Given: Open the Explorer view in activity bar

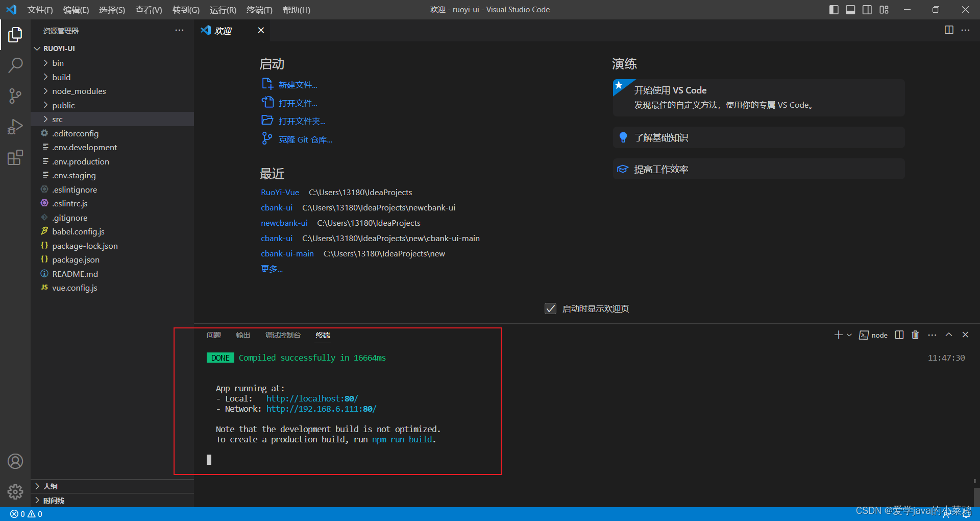Looking at the screenshot, I should (15, 35).
